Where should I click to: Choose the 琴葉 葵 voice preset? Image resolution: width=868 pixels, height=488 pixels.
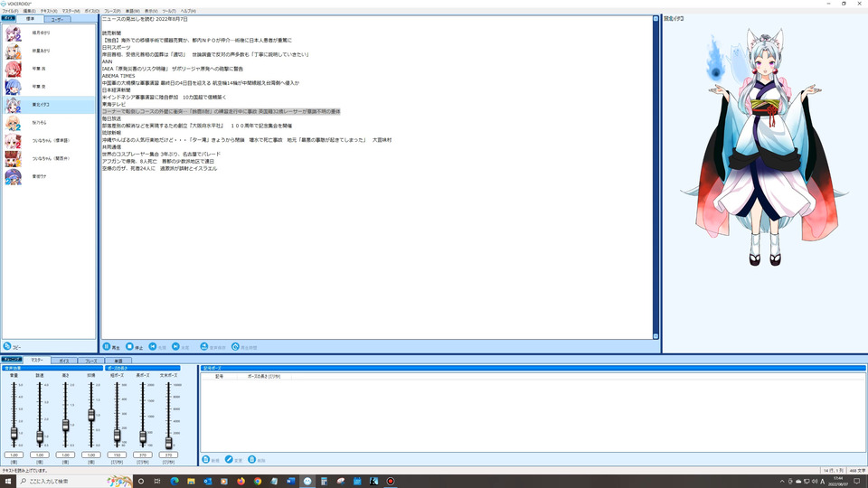(x=14, y=87)
